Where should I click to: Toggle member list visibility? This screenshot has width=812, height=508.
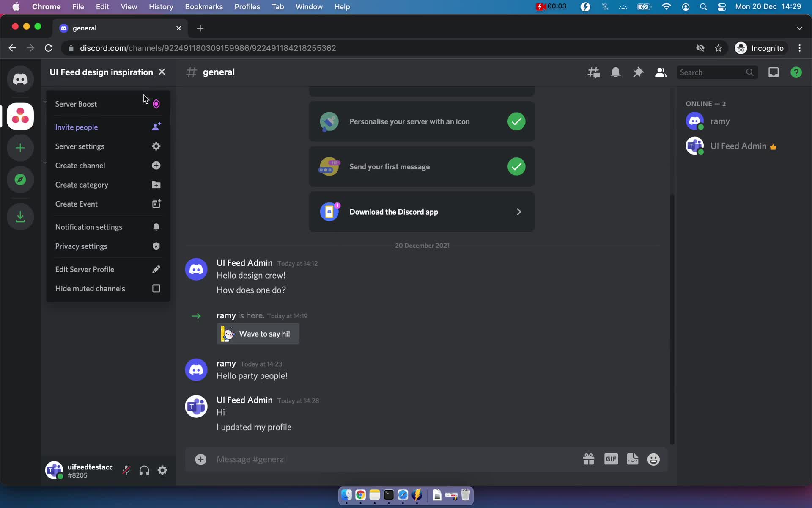(661, 72)
